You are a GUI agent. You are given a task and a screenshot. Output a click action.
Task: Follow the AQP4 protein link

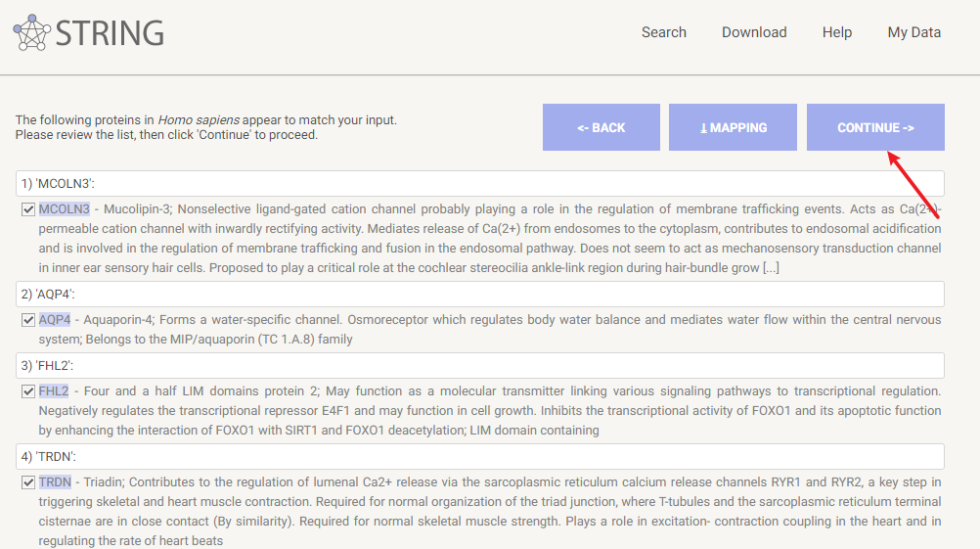(x=55, y=320)
